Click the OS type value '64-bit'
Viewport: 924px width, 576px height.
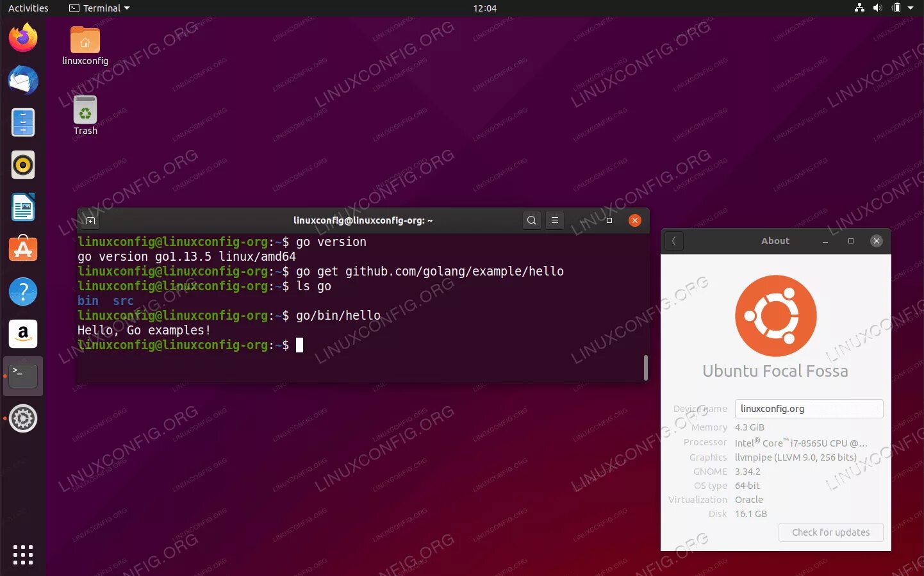pos(747,486)
